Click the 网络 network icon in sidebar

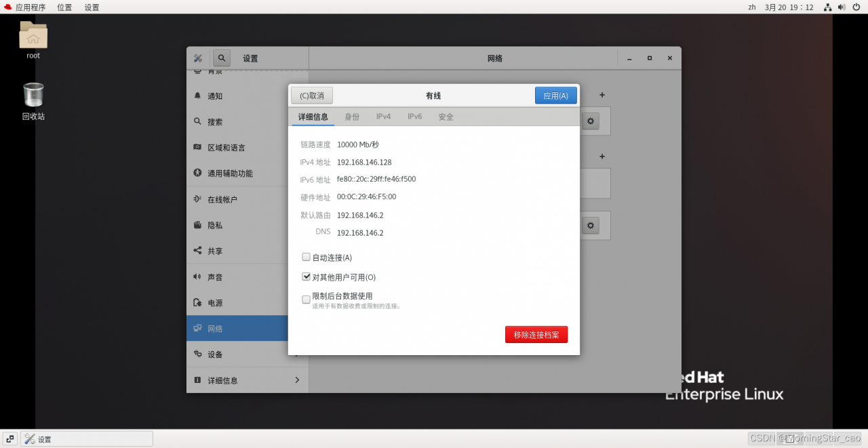click(x=197, y=328)
